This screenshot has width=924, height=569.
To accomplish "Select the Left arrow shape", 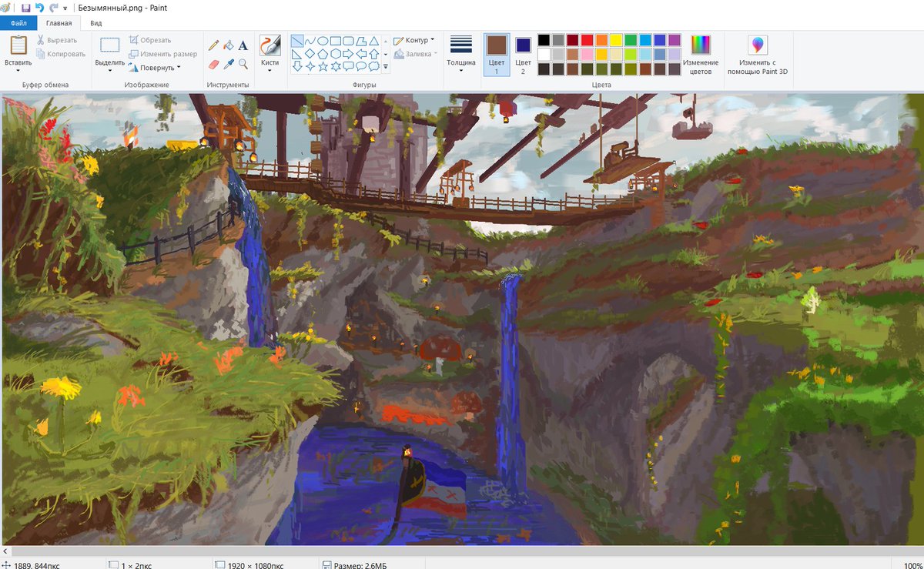I will (x=361, y=54).
